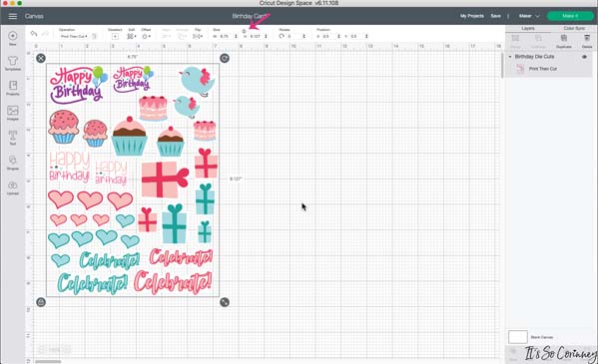Open the Arrange dropdown in the edit bar
Viewport: 598px width, 364px height.
pyautogui.click(x=182, y=36)
